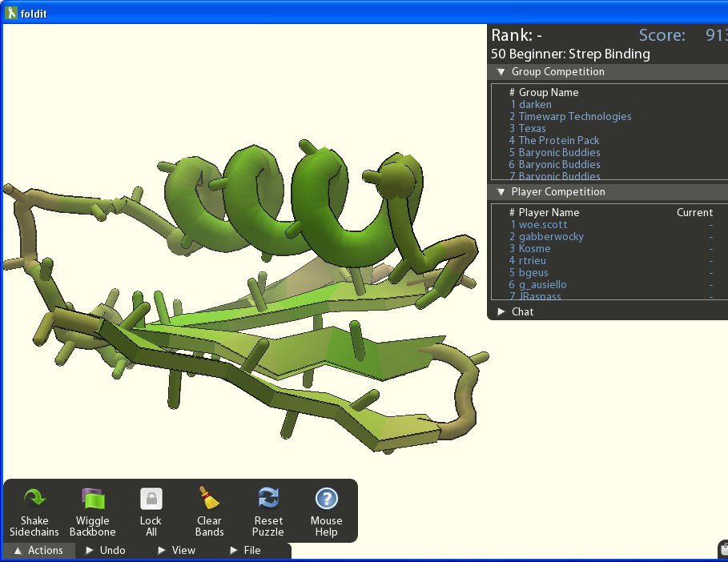Screen dimensions: 728x562
Task: Click The Protein Pack group entry
Action: point(558,141)
